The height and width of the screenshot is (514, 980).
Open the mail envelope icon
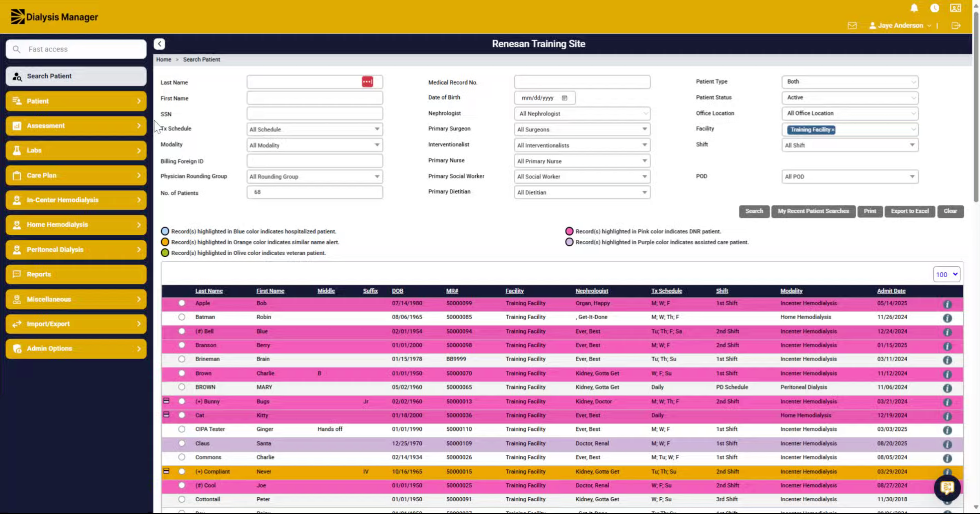(x=852, y=26)
